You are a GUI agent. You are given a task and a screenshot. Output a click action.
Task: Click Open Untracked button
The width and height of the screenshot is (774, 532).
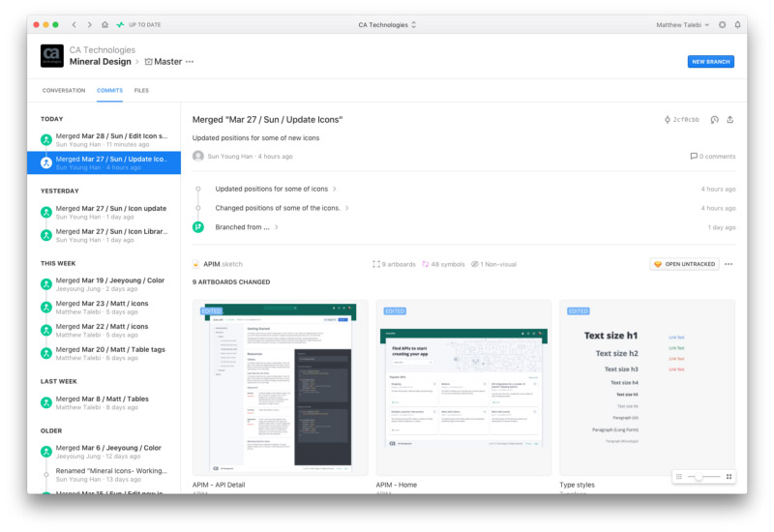tap(684, 264)
